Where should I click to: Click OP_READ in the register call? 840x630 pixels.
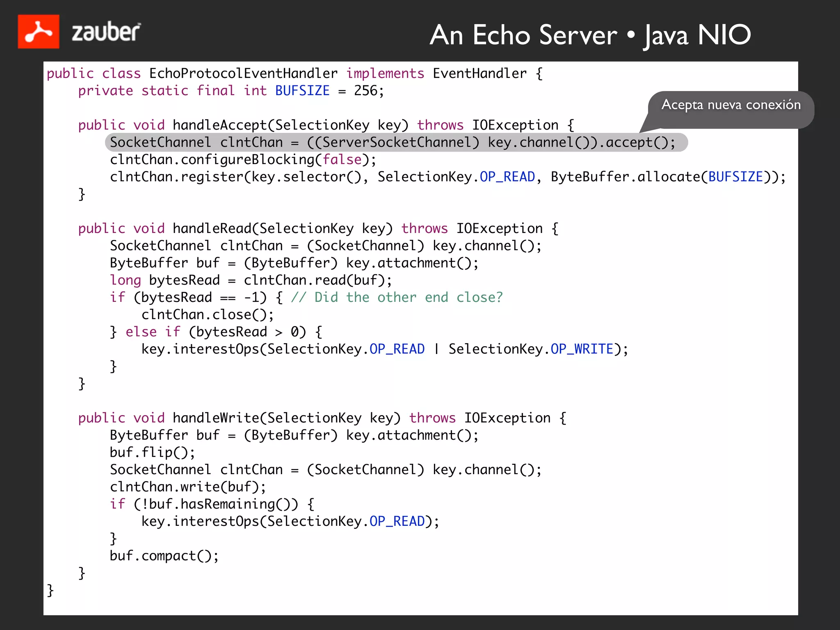click(507, 177)
